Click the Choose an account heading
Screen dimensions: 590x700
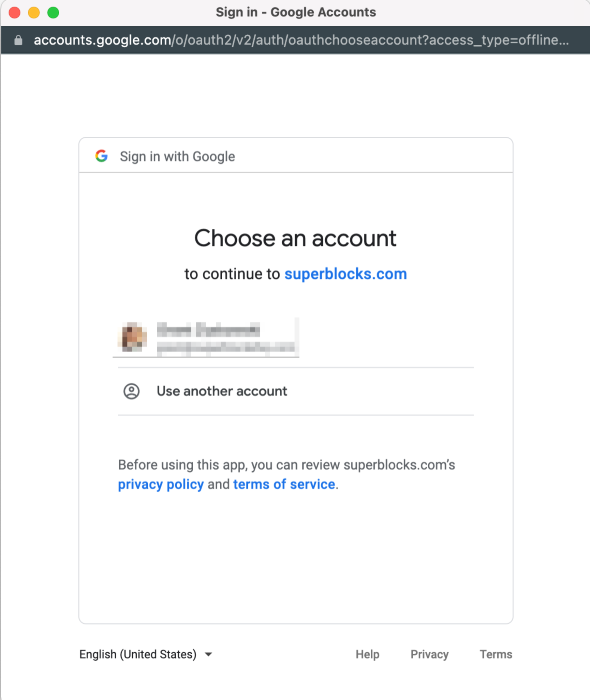(x=295, y=238)
